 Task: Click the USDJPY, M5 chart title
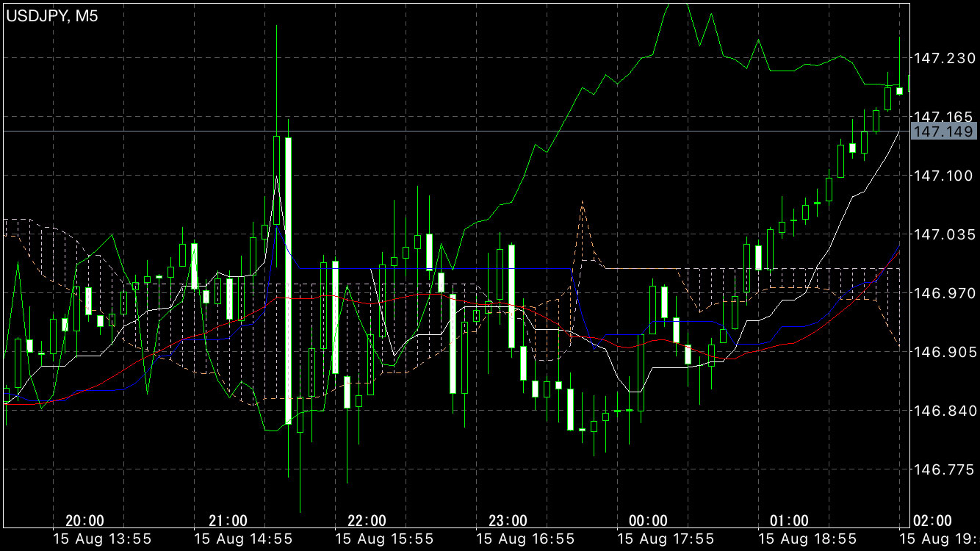pos(52,15)
